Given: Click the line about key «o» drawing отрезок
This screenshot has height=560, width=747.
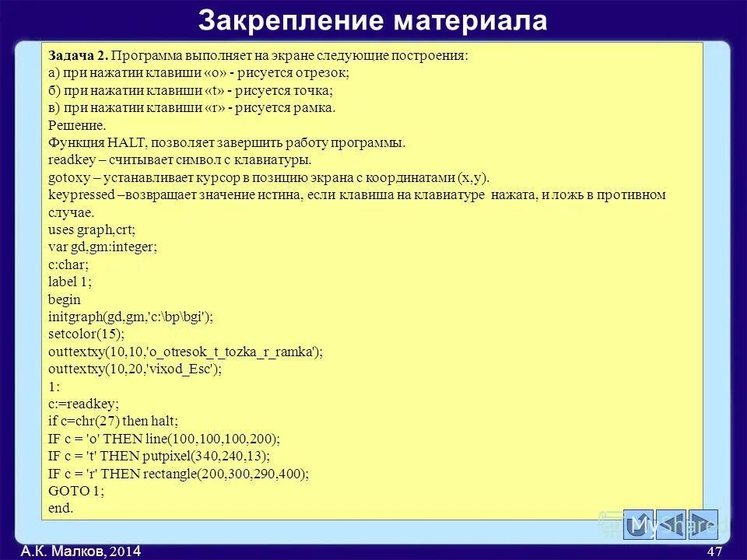Looking at the screenshot, I should pyautogui.click(x=198, y=73).
